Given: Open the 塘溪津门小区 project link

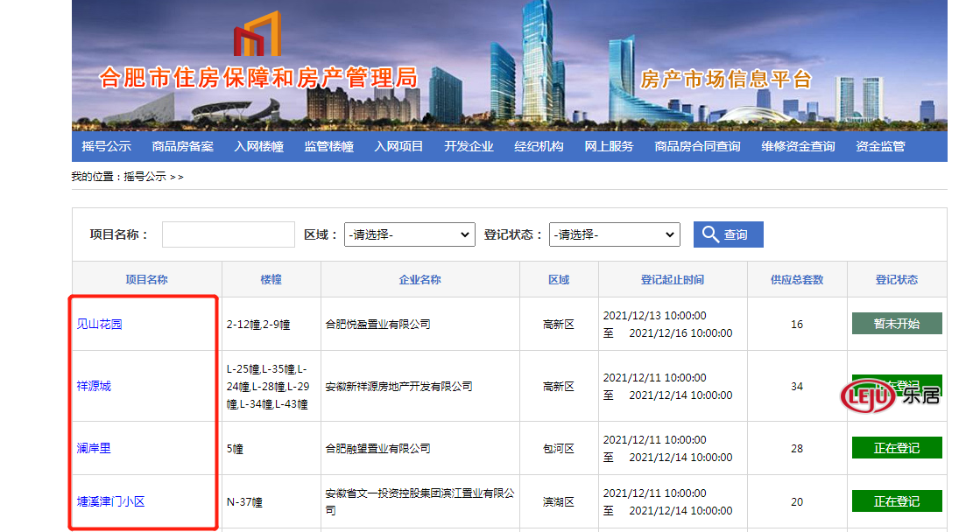Looking at the screenshot, I should coord(110,501).
